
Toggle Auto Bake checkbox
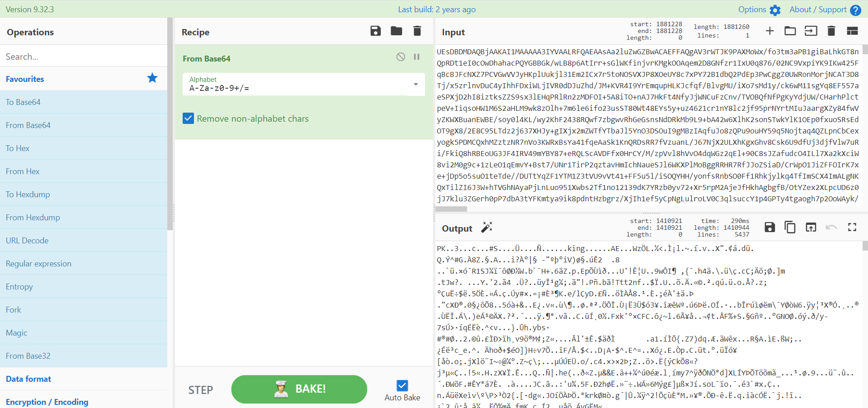click(402, 385)
